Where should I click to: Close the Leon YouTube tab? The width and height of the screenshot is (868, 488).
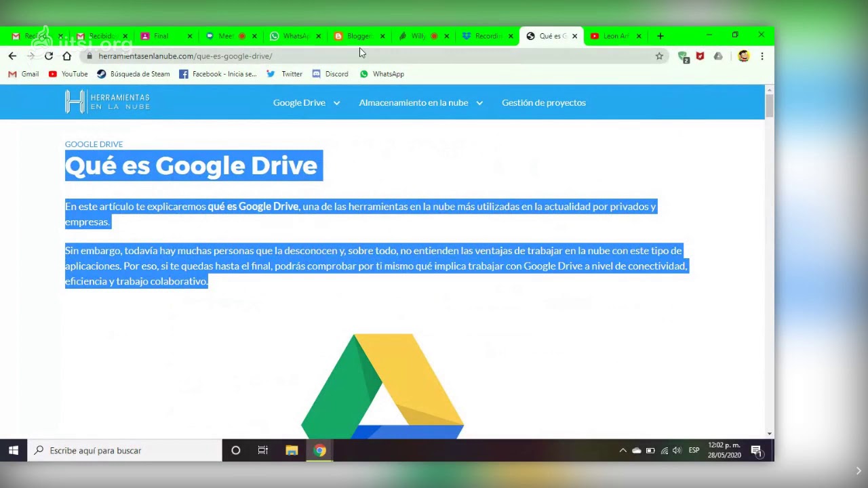(x=639, y=37)
